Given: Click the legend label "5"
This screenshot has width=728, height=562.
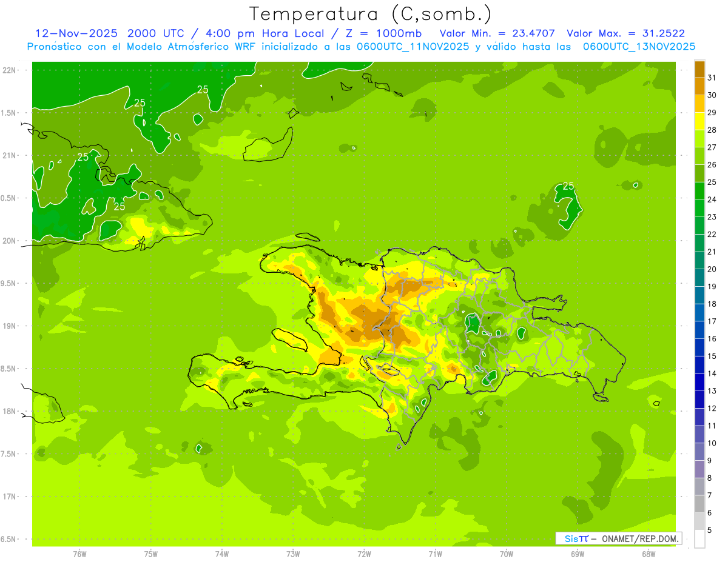Looking at the screenshot, I should point(710,530).
